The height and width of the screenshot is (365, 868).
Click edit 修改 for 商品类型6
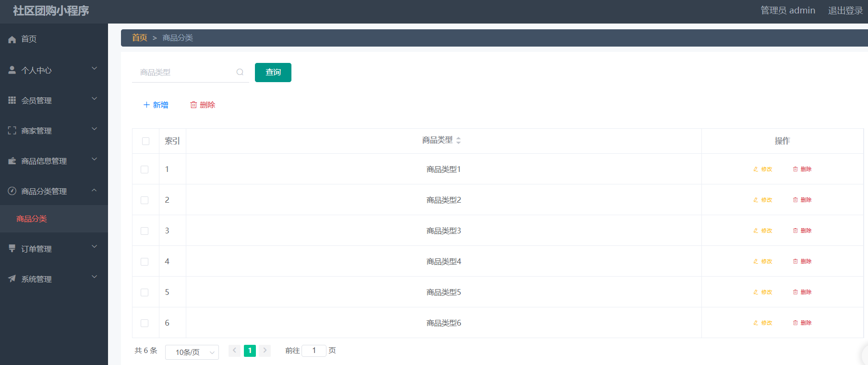coord(762,323)
